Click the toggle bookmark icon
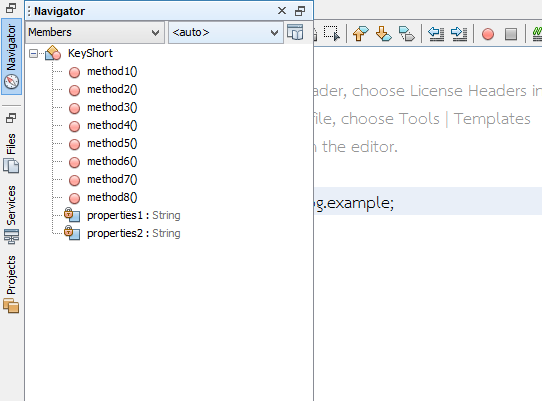The image size is (542, 401). pos(406,34)
